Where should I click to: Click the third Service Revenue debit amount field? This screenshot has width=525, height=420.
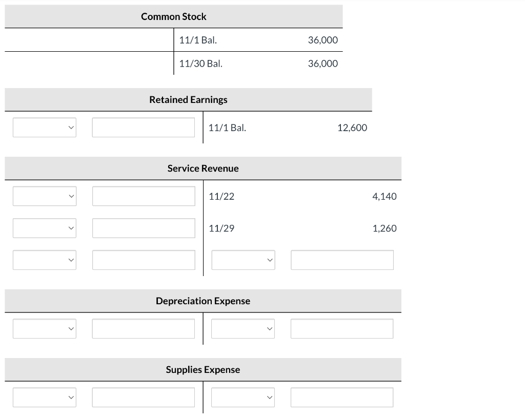(143, 260)
